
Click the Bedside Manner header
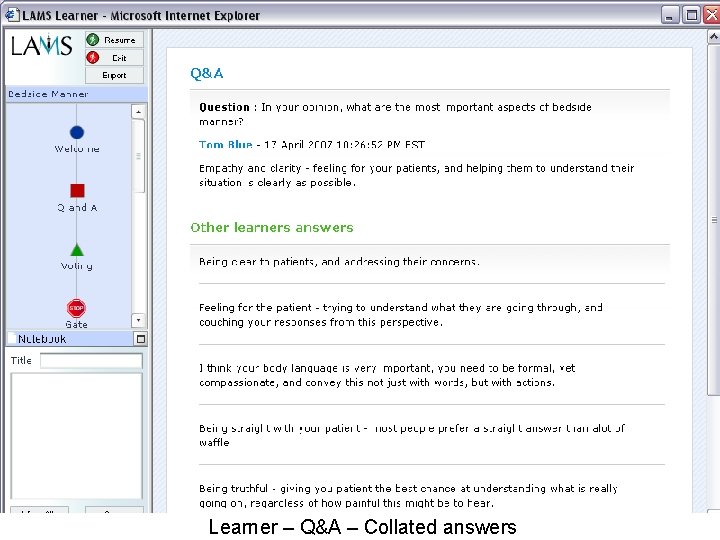click(x=76, y=94)
